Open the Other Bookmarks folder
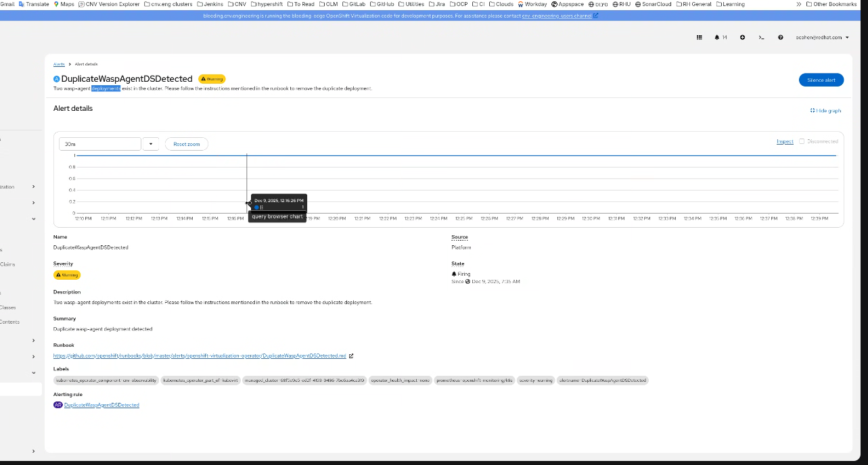Image resolution: width=868 pixels, height=465 pixels. coord(831,4)
